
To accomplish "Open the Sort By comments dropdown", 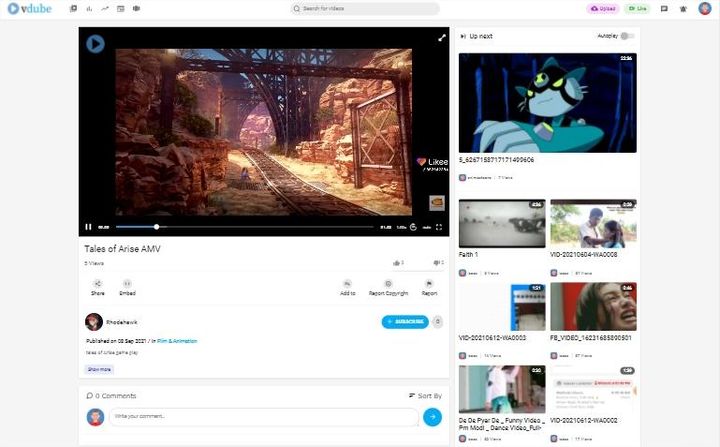I will [x=425, y=396].
